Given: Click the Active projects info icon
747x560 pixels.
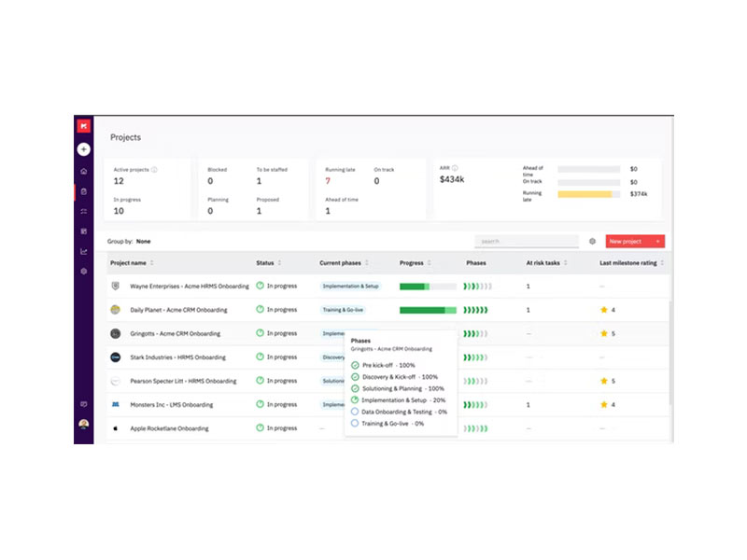Looking at the screenshot, I should [x=154, y=170].
